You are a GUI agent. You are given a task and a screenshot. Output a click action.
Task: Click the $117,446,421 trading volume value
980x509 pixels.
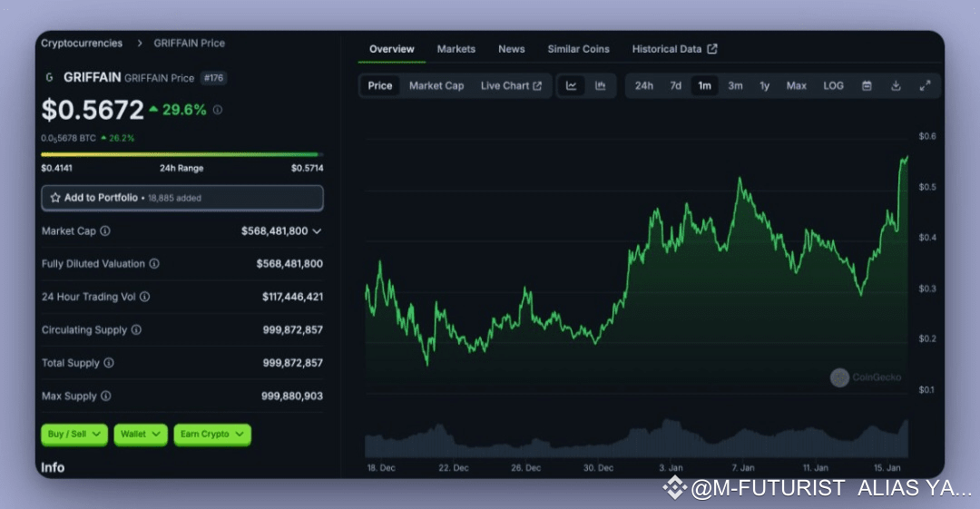click(292, 297)
